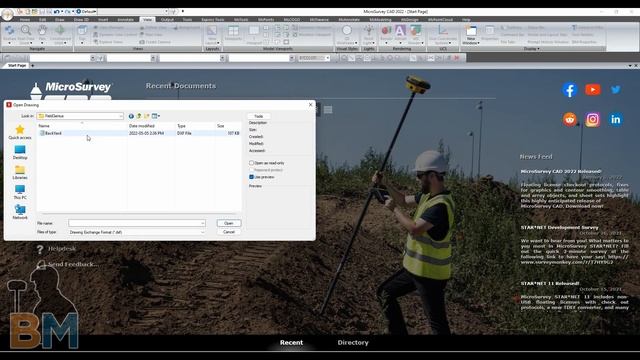This screenshot has width=640, height=360.
Task: Open the Quick access location in dialog
Action: (20, 133)
